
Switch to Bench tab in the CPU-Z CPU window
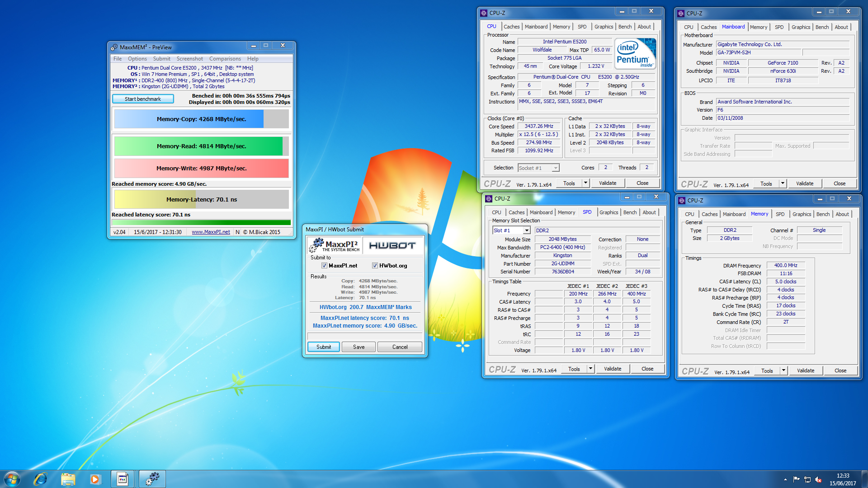[x=625, y=27]
